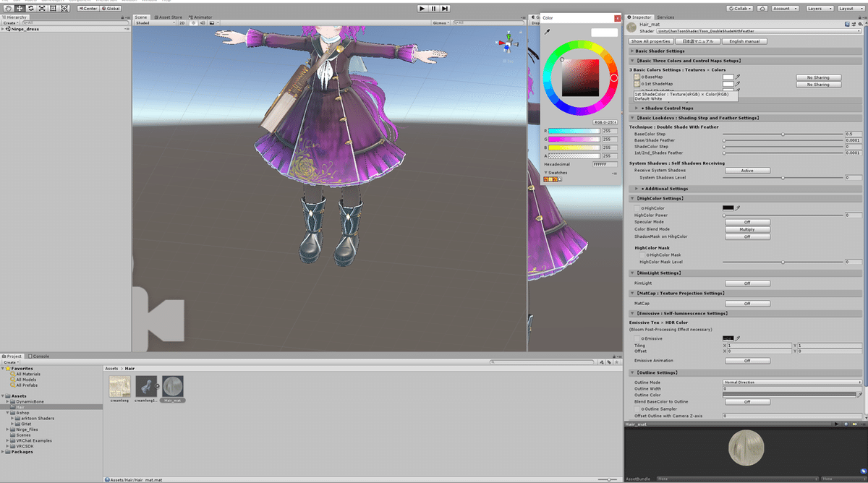The height and width of the screenshot is (483, 868).
Task: Click Show All properties button
Action: pos(650,41)
